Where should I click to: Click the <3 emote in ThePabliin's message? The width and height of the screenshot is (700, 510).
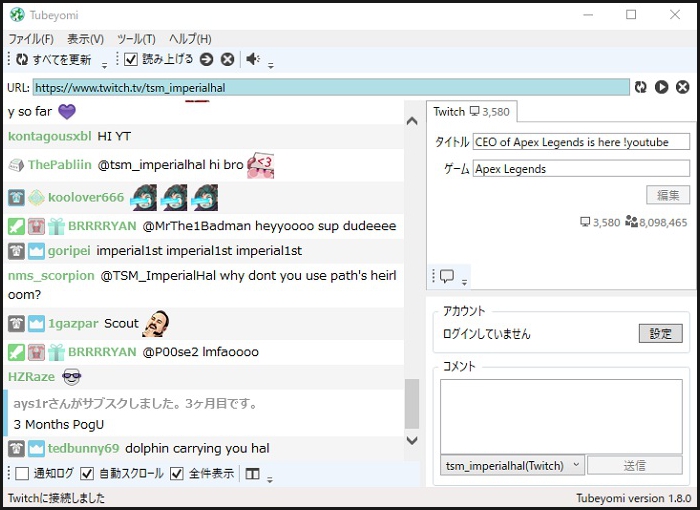click(261, 165)
